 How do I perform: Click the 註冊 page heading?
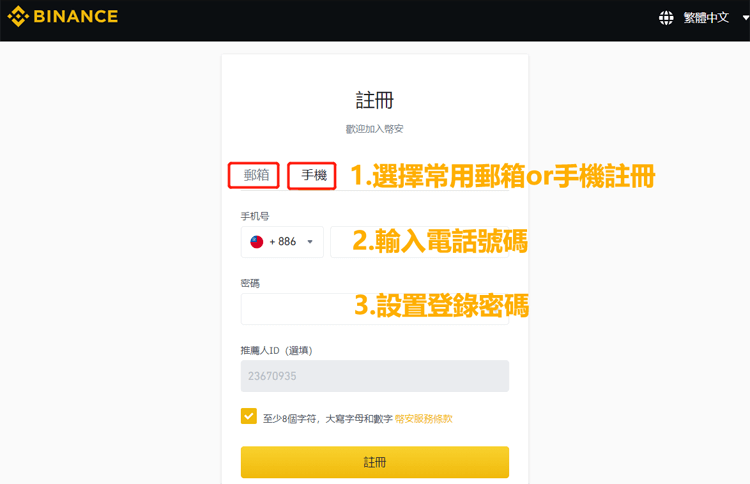pos(375,100)
